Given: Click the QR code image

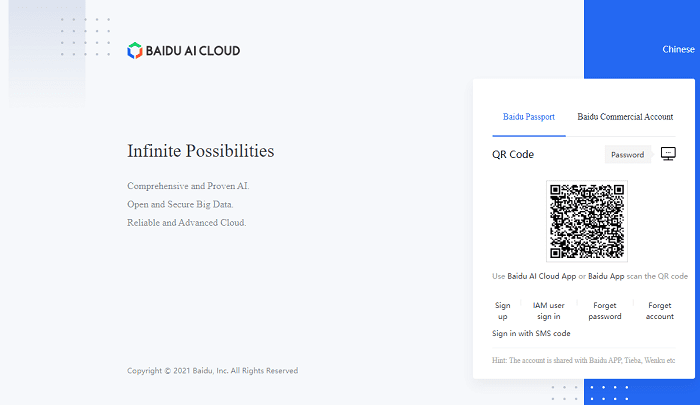Looking at the screenshot, I should pos(587,221).
